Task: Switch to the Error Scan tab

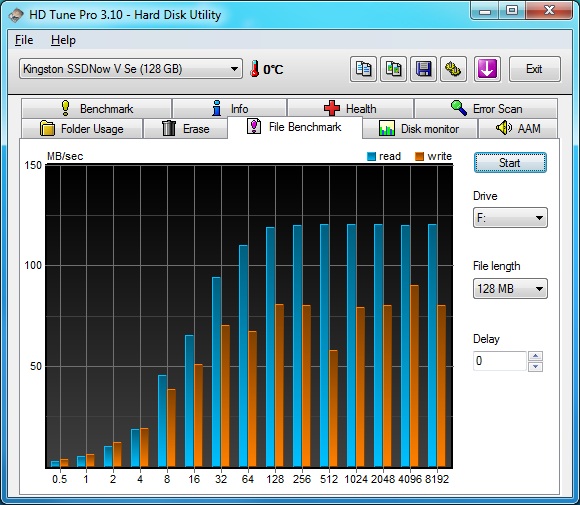Action: tap(486, 108)
